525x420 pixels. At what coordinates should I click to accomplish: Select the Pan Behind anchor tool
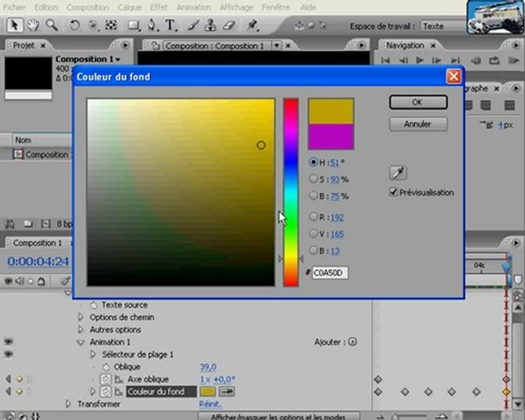[111, 25]
